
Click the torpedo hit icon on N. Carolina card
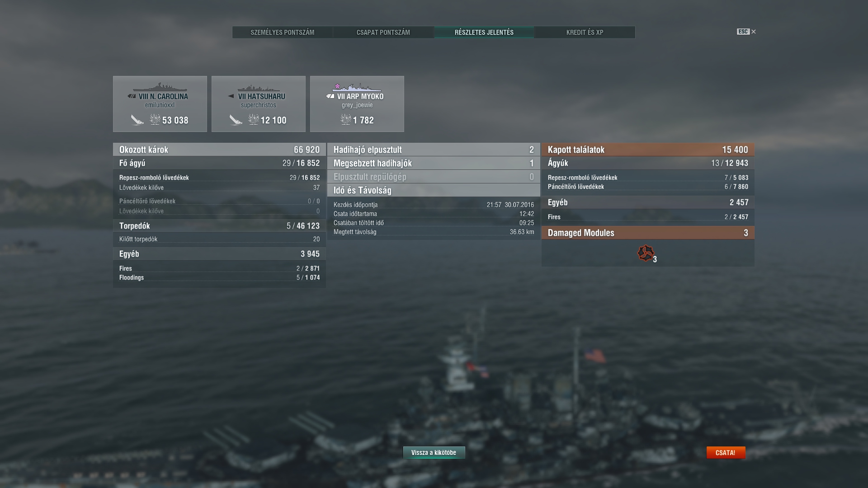pyautogui.click(x=137, y=120)
